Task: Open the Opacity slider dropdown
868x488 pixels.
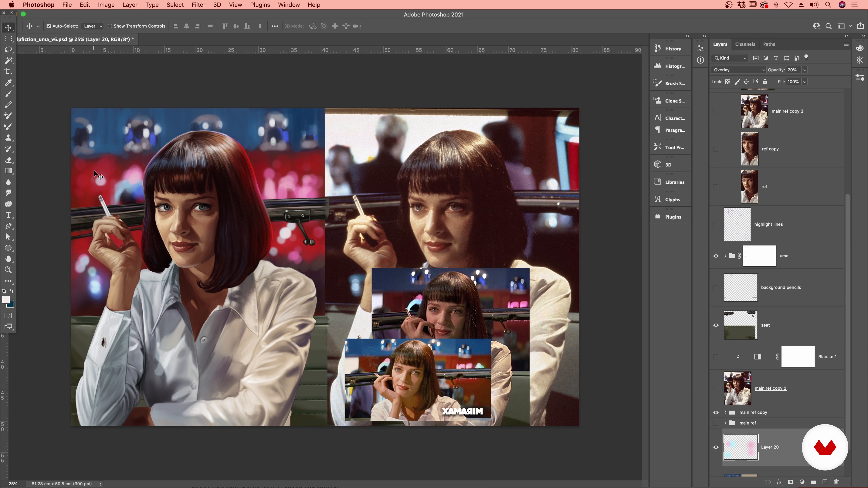Action: pyautogui.click(x=804, y=70)
